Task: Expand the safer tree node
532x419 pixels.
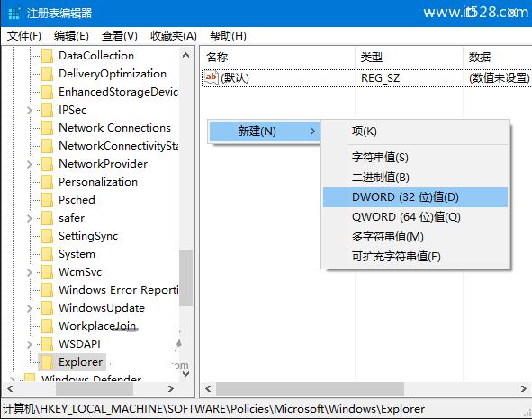Action: click(30, 218)
